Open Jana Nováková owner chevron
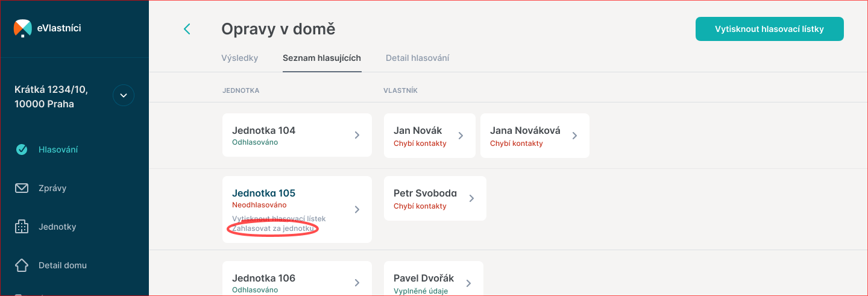This screenshot has height=296, width=868. (574, 136)
